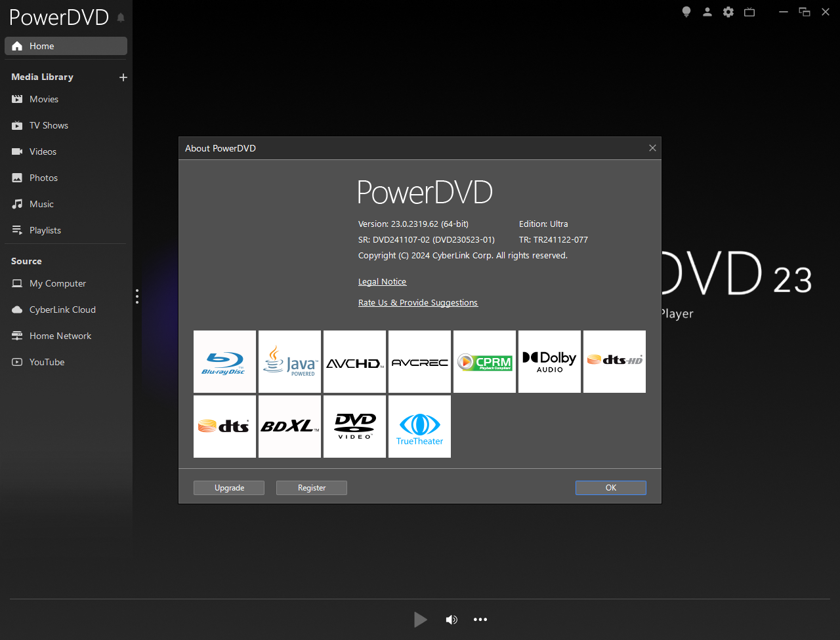Click the Videos camera icon

pos(17,151)
